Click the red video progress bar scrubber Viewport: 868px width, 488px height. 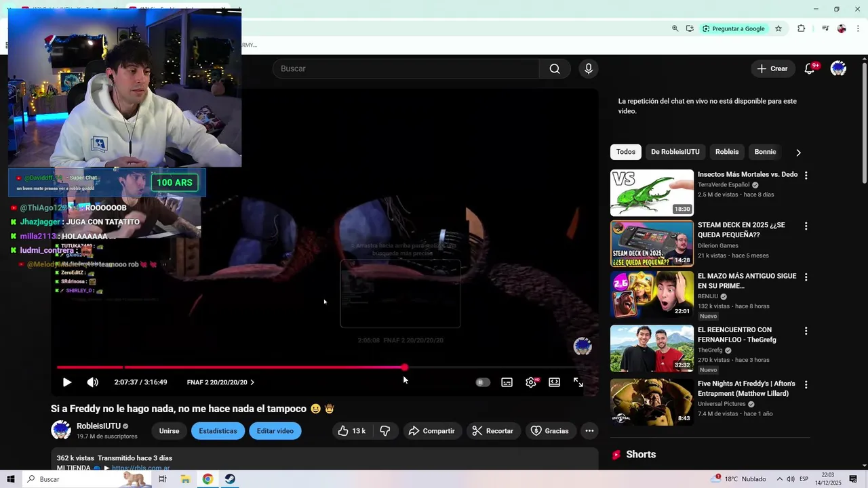404,367
